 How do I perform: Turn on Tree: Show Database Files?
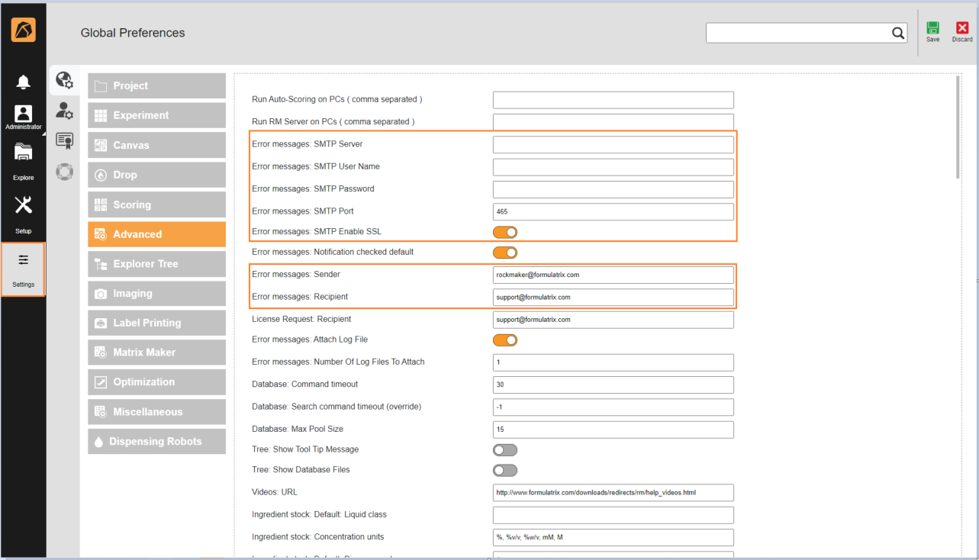(505, 471)
